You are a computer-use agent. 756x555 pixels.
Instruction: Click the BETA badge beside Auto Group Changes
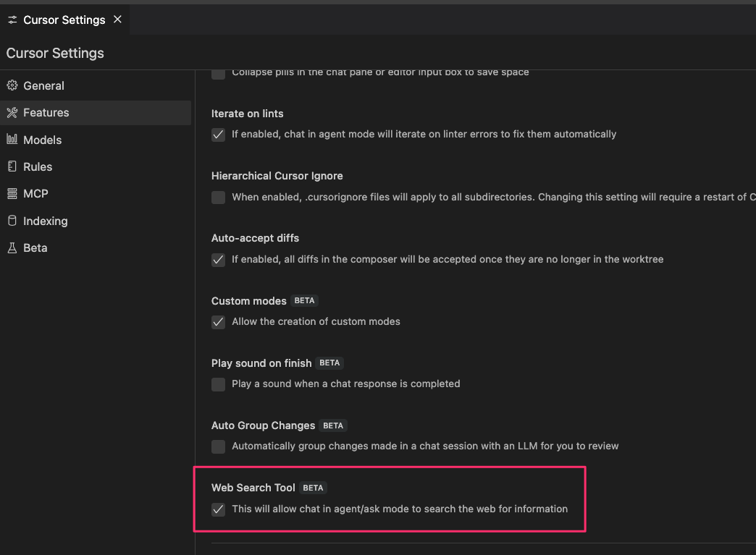coord(333,425)
